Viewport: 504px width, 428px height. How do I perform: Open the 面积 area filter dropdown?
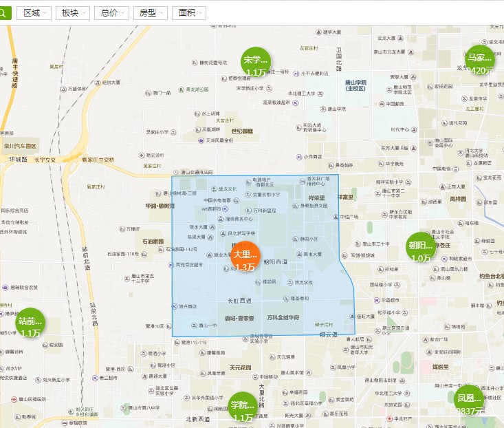click(x=191, y=13)
